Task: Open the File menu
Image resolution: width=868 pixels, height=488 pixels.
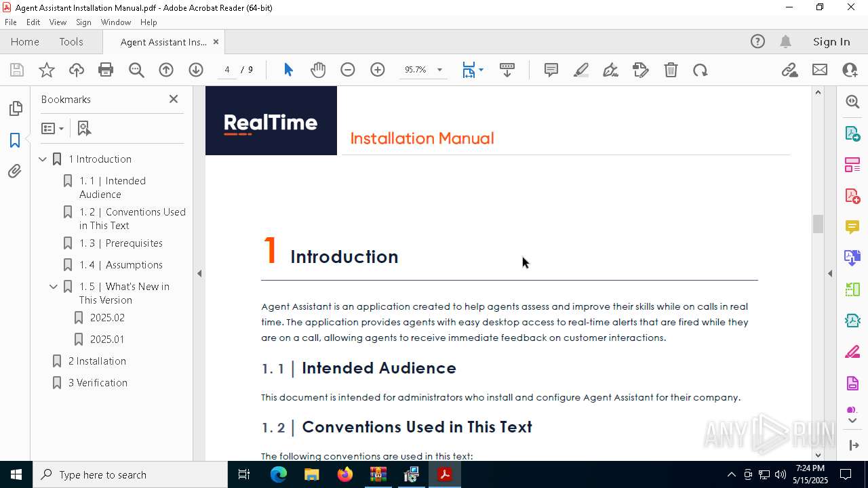Action: 11,22
